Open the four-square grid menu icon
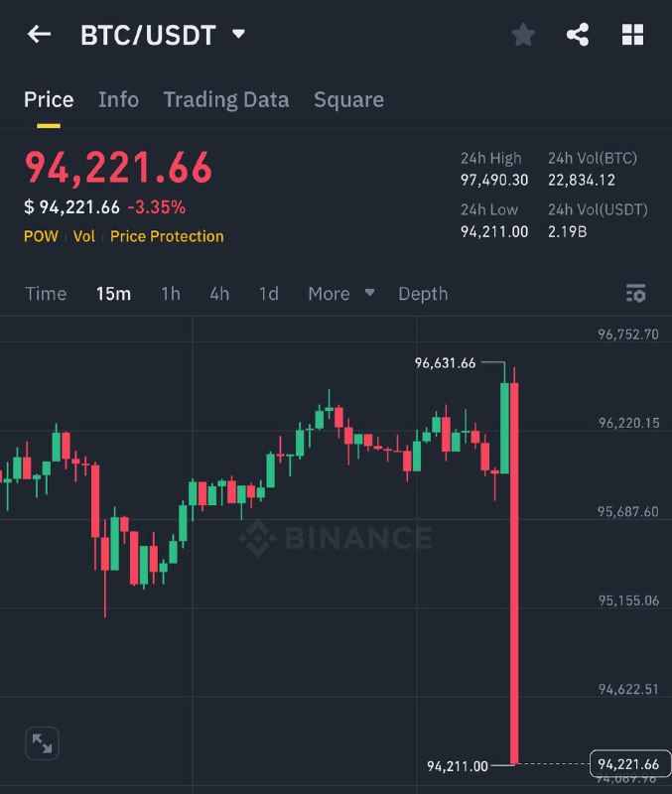Screen dimensions: 672x794 632,35
